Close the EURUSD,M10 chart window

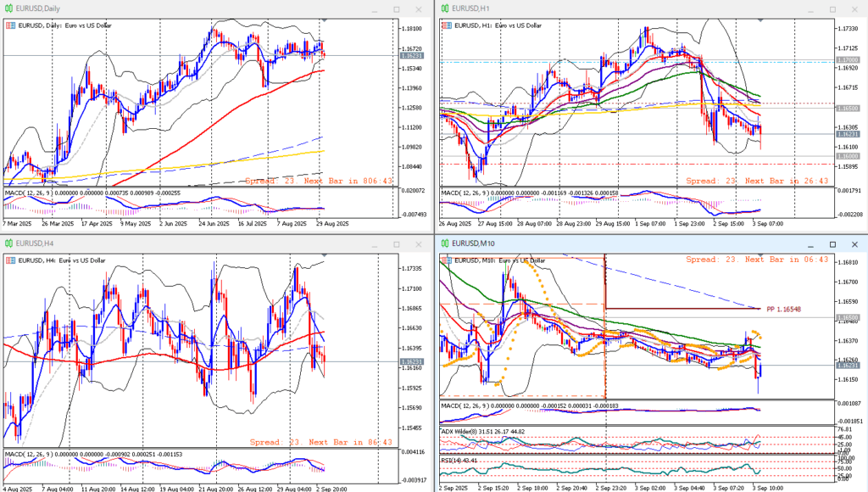[x=854, y=244]
